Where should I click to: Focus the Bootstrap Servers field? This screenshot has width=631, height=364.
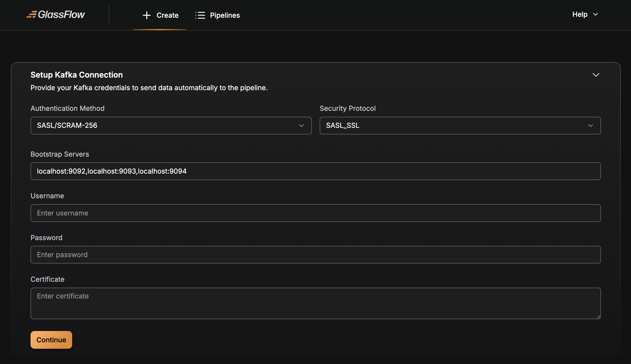[x=315, y=171]
